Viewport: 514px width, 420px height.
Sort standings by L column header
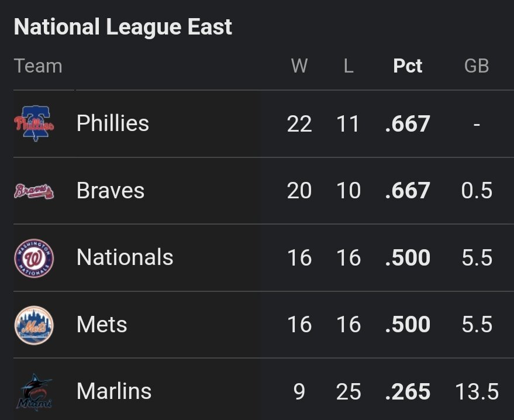point(349,66)
